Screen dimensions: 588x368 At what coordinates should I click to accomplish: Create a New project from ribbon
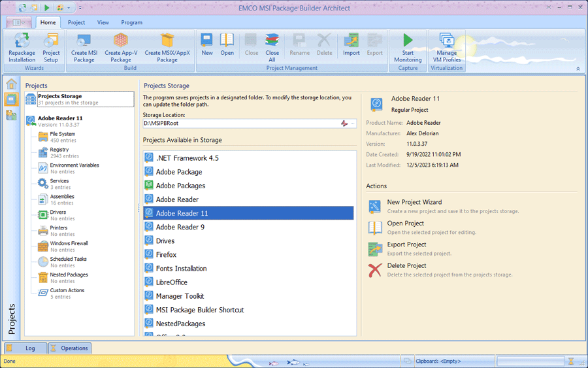(207, 45)
